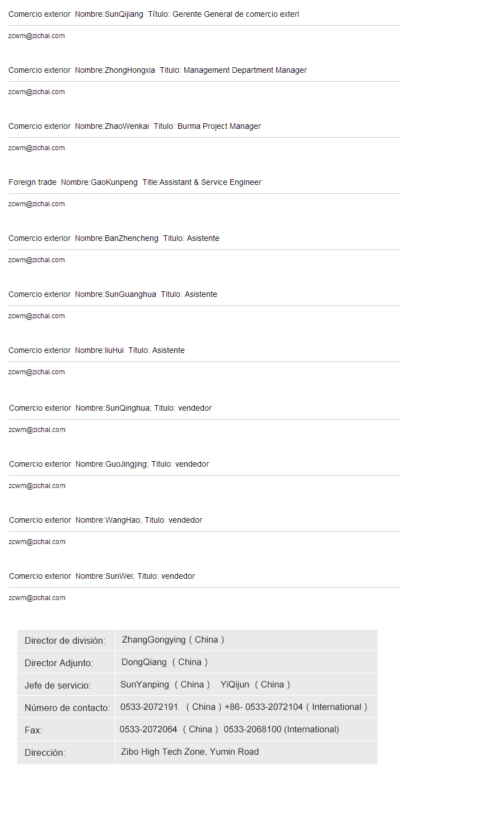Click the email under SunQijiang's contact entry
The image size is (504, 818).
[x=36, y=36]
